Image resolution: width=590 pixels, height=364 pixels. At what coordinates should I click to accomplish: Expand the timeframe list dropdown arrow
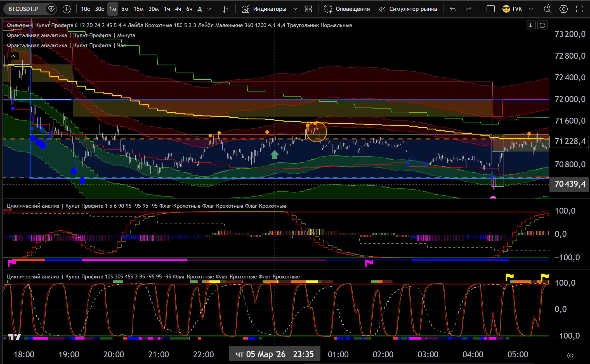[x=209, y=9]
